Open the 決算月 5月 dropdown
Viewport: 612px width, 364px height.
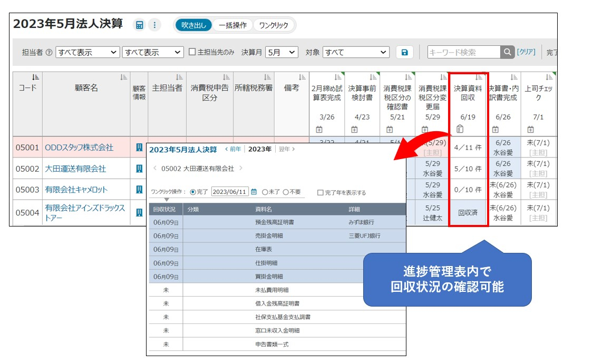coord(282,52)
